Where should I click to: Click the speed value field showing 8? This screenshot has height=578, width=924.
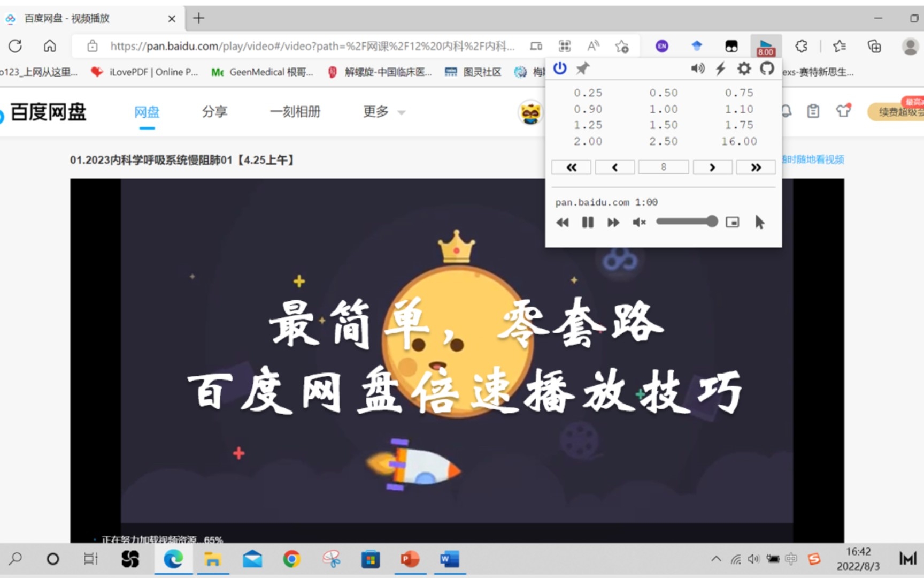click(664, 168)
